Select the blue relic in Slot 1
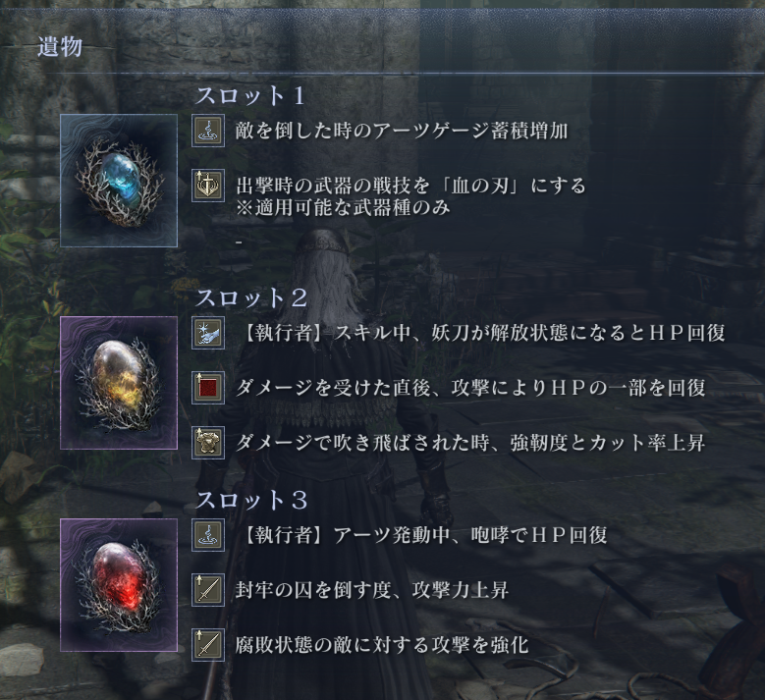The height and width of the screenshot is (700, 765). (x=119, y=181)
